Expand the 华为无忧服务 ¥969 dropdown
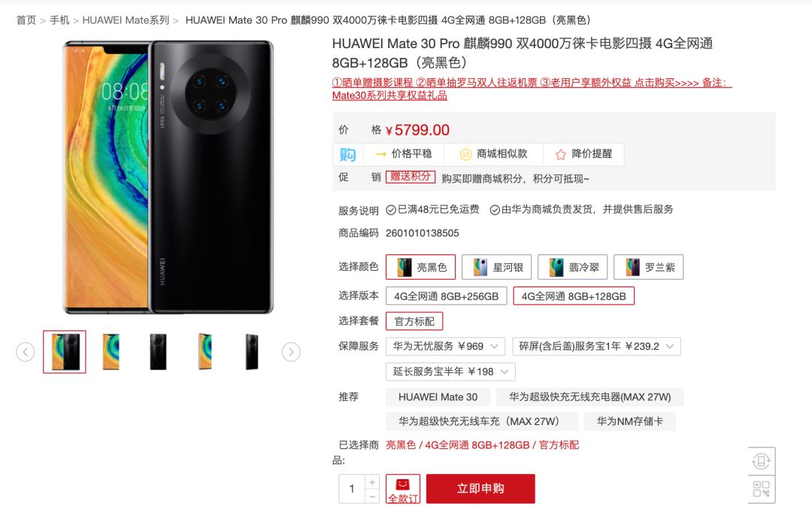This screenshot has width=812, height=507. coord(445,346)
